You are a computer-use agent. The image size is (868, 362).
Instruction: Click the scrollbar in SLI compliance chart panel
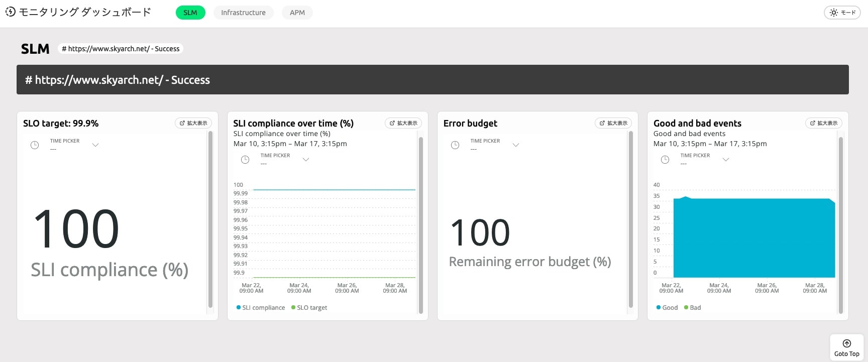[421, 225]
